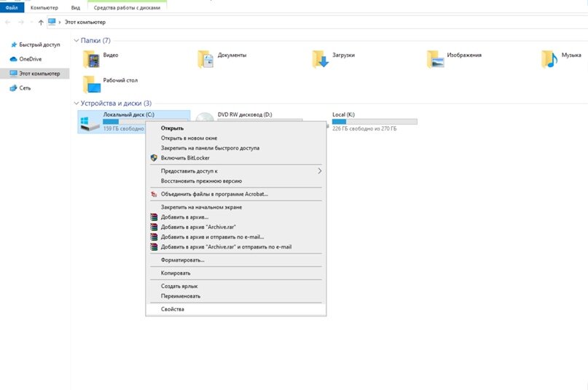This screenshot has height=390, width=588.
Task: Choose Закрепить на начальном экране
Action: coord(236,207)
